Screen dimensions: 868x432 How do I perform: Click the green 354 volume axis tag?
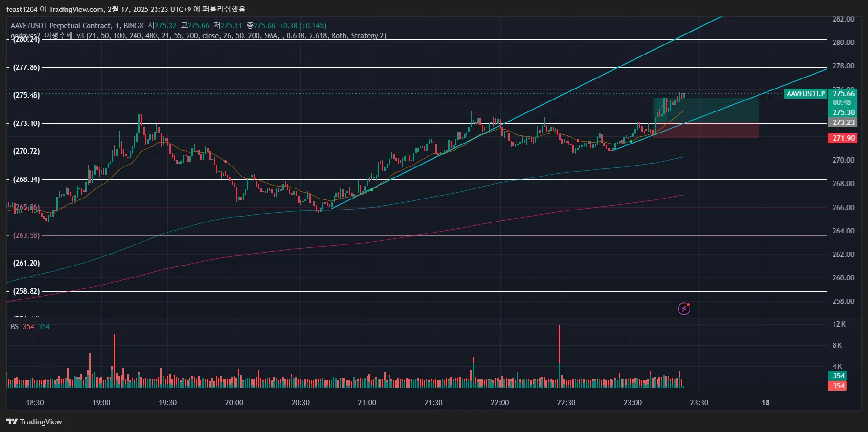(838, 376)
